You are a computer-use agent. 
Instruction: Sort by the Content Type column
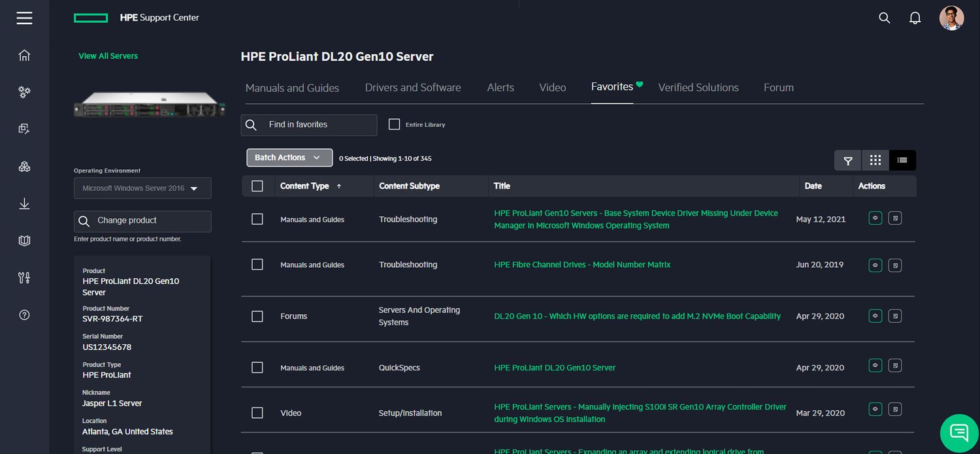(310, 186)
